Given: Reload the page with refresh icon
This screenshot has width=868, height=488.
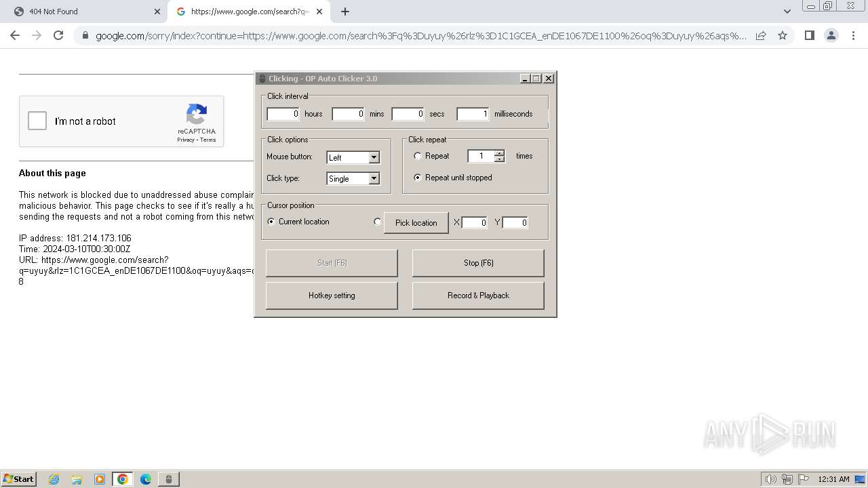Looking at the screenshot, I should tap(58, 35).
